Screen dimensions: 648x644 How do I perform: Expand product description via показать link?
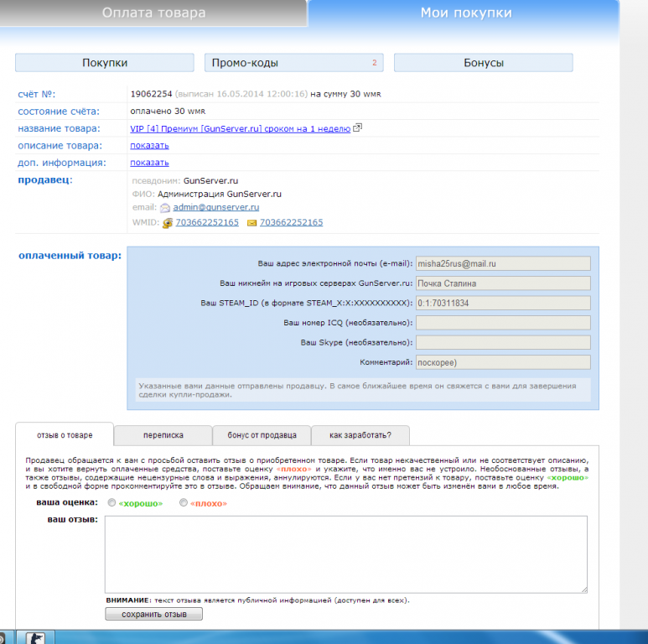click(149, 145)
